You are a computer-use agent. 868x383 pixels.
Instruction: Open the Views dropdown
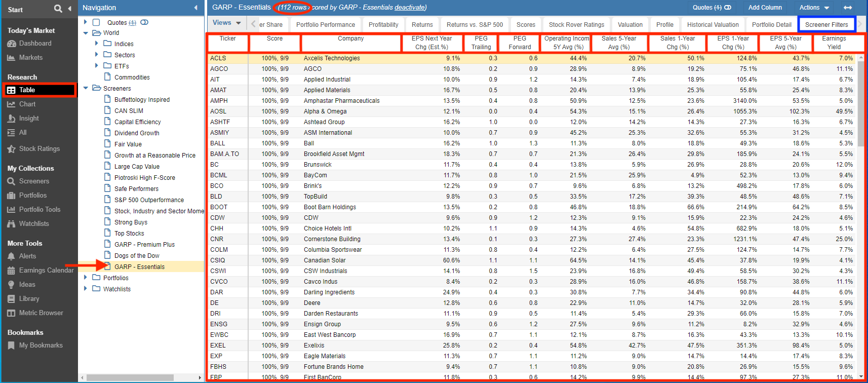(x=227, y=23)
